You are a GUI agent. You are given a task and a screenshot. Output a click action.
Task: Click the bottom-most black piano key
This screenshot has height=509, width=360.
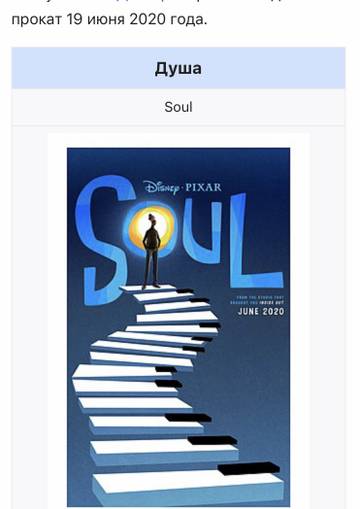[248, 469]
